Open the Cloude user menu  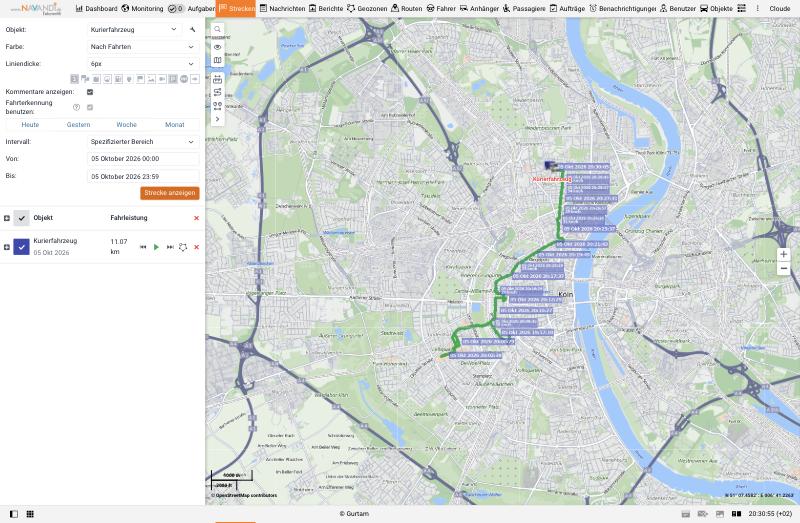coord(780,9)
